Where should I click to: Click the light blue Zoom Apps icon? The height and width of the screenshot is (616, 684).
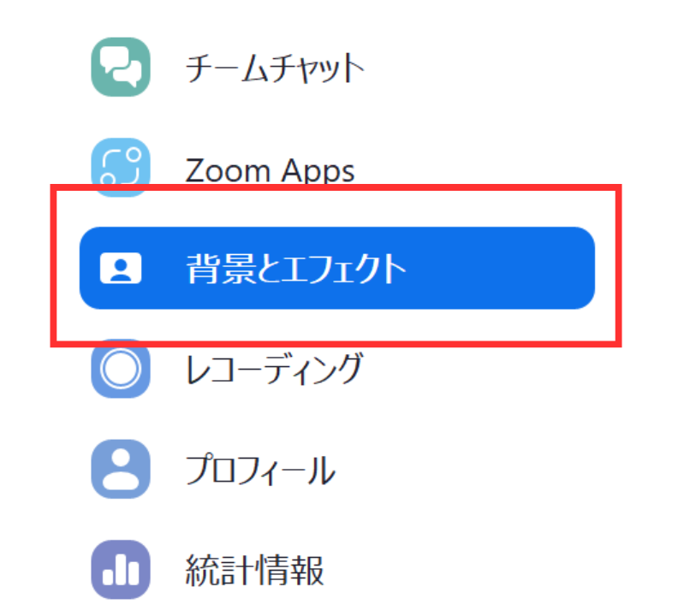tap(121, 168)
